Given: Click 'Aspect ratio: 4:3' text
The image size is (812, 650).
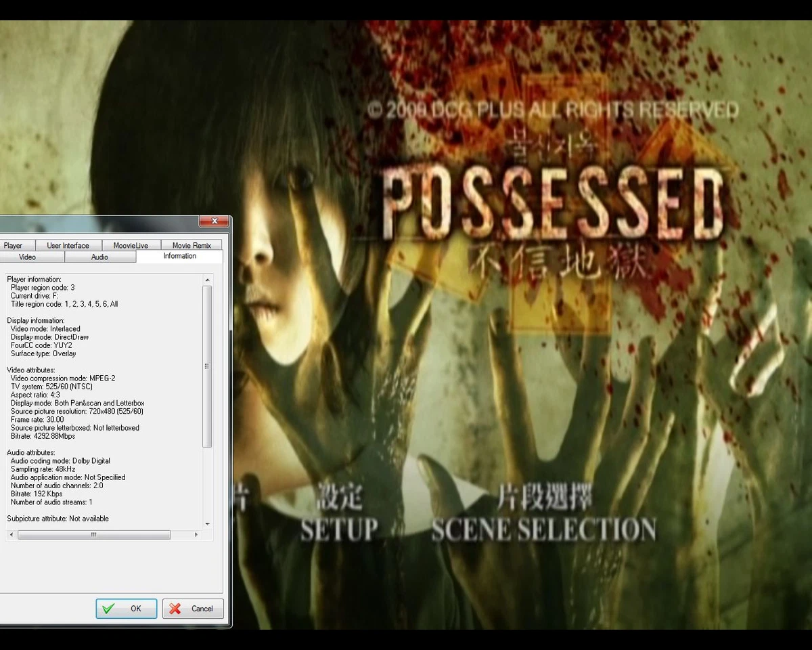Looking at the screenshot, I should (x=35, y=395).
